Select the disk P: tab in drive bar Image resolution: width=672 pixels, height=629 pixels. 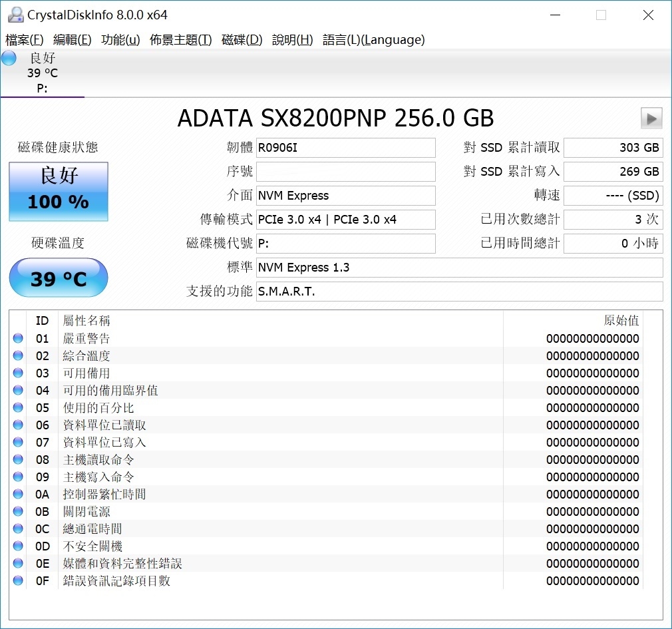42,73
